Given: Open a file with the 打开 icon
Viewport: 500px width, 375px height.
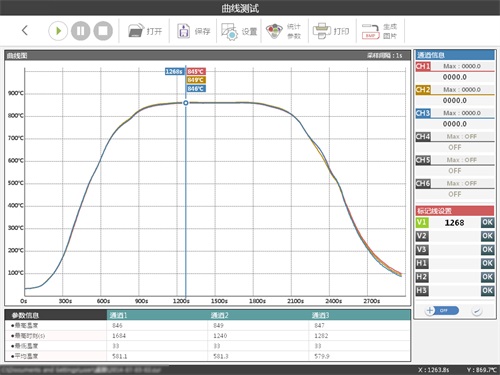Looking at the screenshot, I should (145, 31).
